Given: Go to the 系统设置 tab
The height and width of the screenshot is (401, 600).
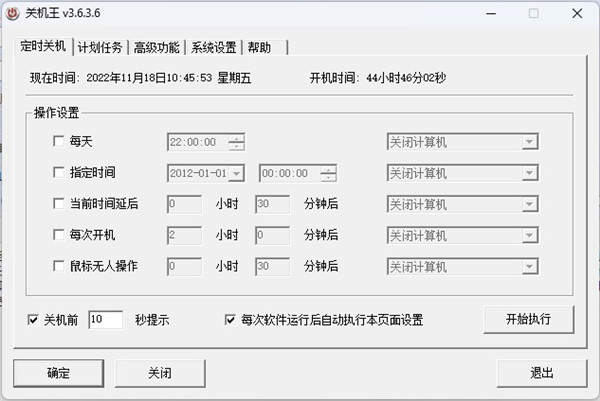Looking at the screenshot, I should pyautogui.click(x=214, y=47).
